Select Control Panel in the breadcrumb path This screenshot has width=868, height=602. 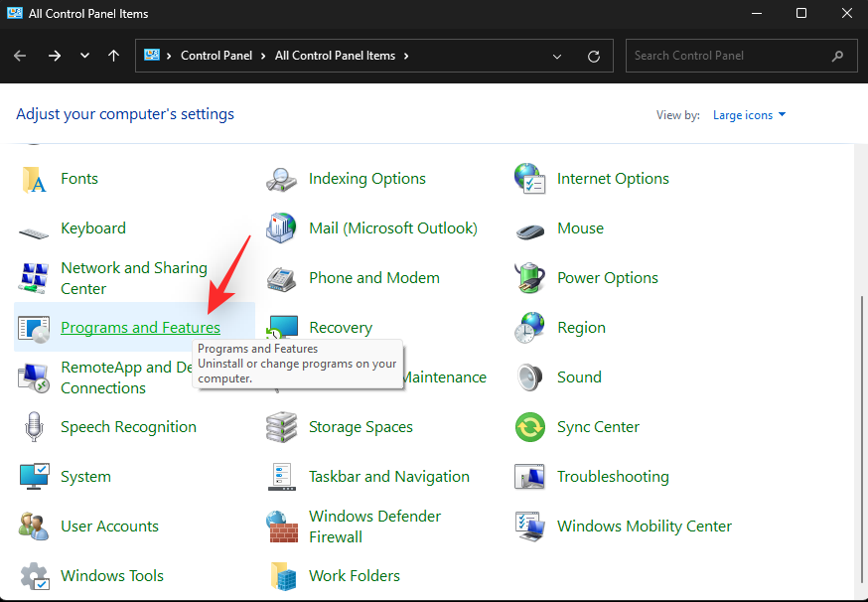[x=217, y=56]
